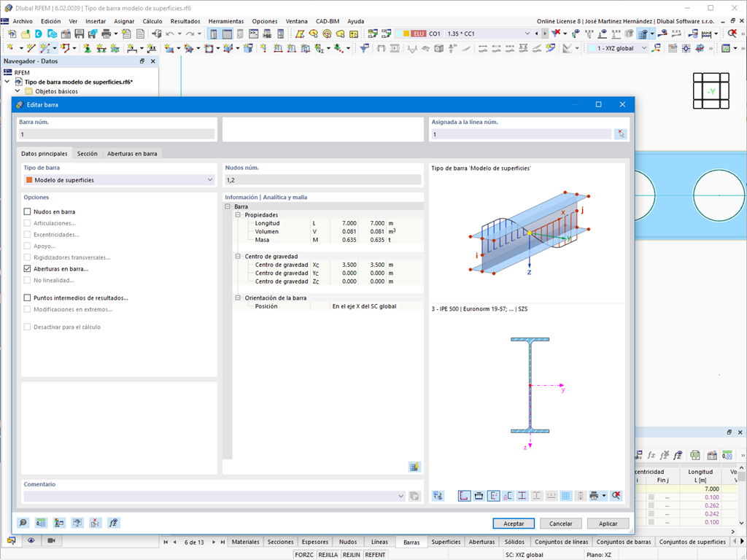This screenshot has width=747, height=560.
Task: Click the orange Modelo de superficies color swatch
Action: 29,180
